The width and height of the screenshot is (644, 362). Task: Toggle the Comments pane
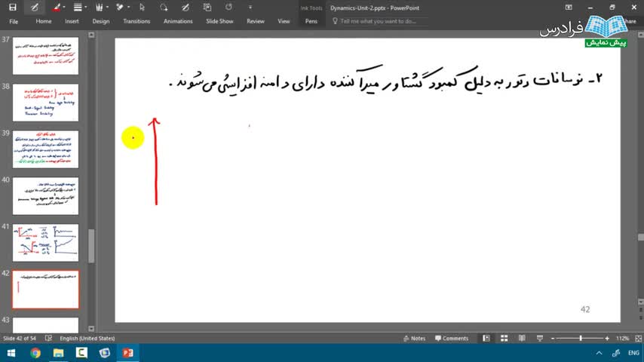coord(452,338)
